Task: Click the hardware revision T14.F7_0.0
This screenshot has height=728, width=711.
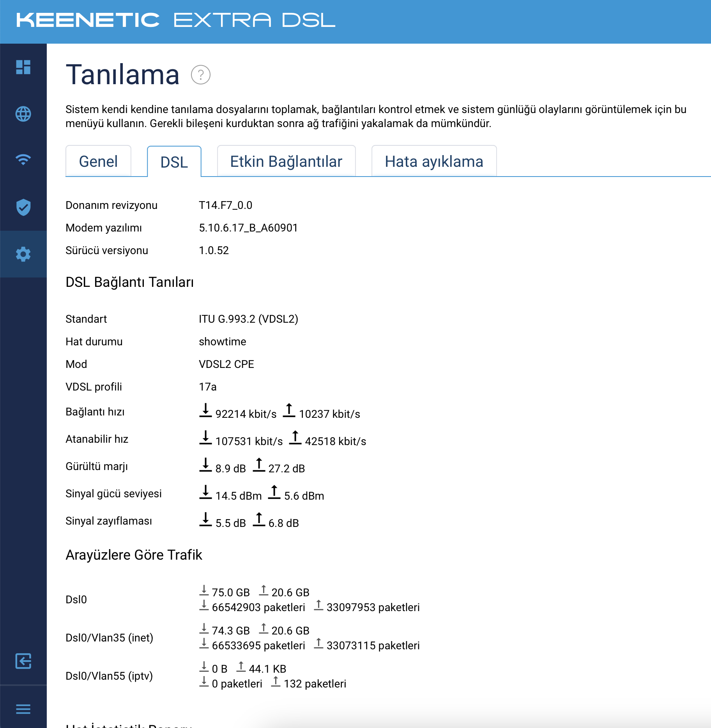Action: 226,205
